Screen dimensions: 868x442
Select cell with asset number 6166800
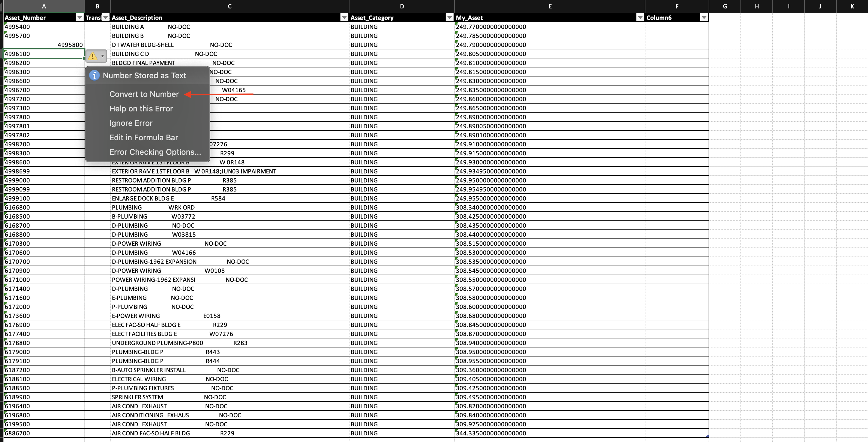click(x=44, y=207)
